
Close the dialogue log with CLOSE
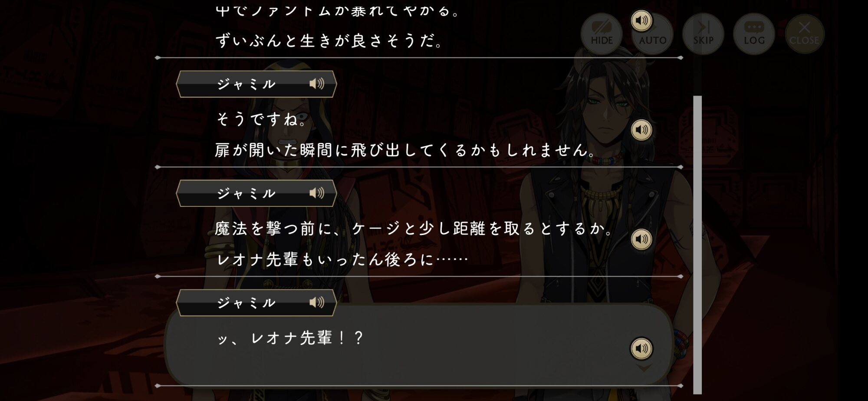[804, 33]
